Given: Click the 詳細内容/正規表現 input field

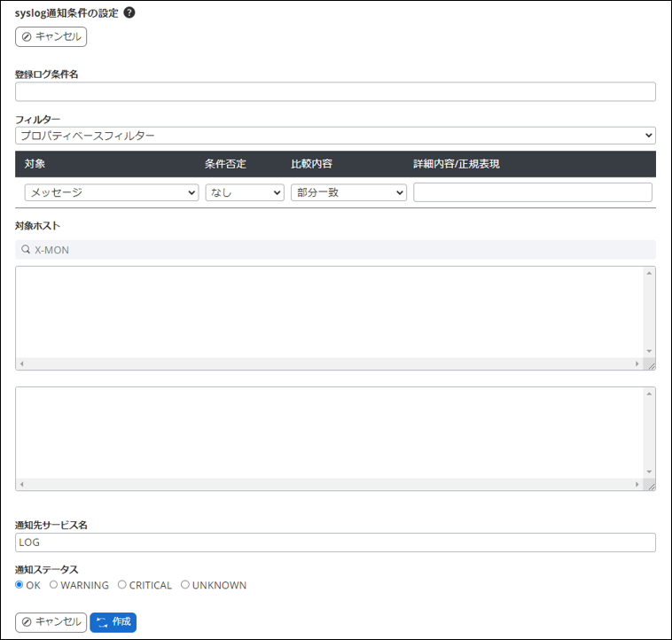Looking at the screenshot, I should point(532,192).
